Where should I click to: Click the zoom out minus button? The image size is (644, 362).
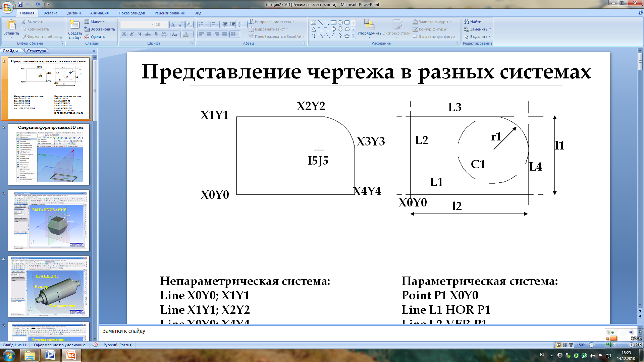[592, 345]
